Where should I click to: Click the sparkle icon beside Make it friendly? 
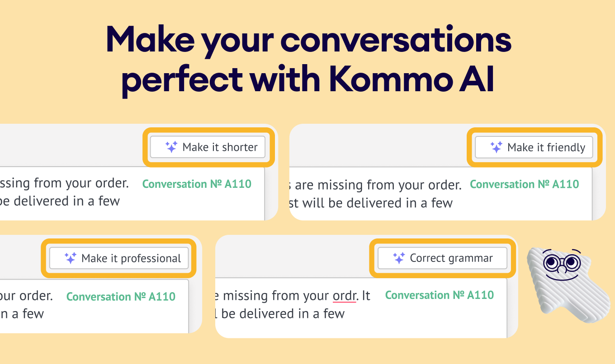click(x=496, y=147)
